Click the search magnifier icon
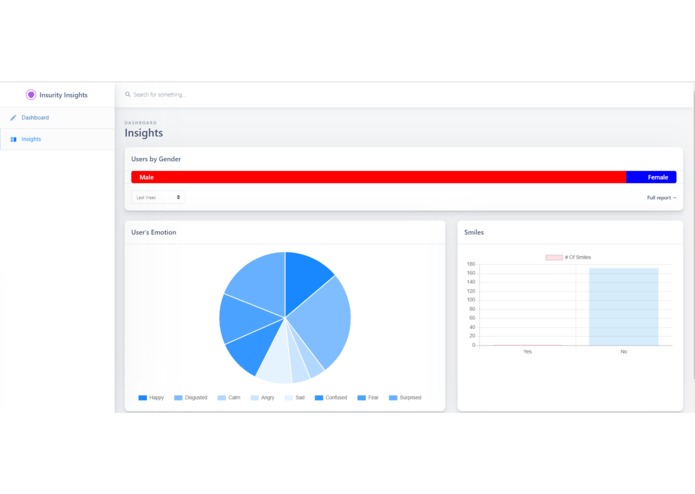The height and width of the screenshot is (494, 695). coord(128,94)
